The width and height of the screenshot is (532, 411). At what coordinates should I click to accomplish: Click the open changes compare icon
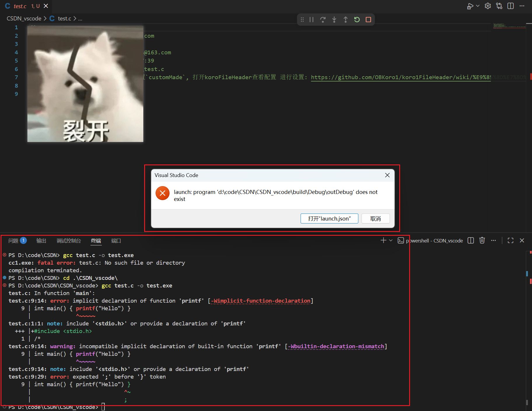click(x=499, y=6)
